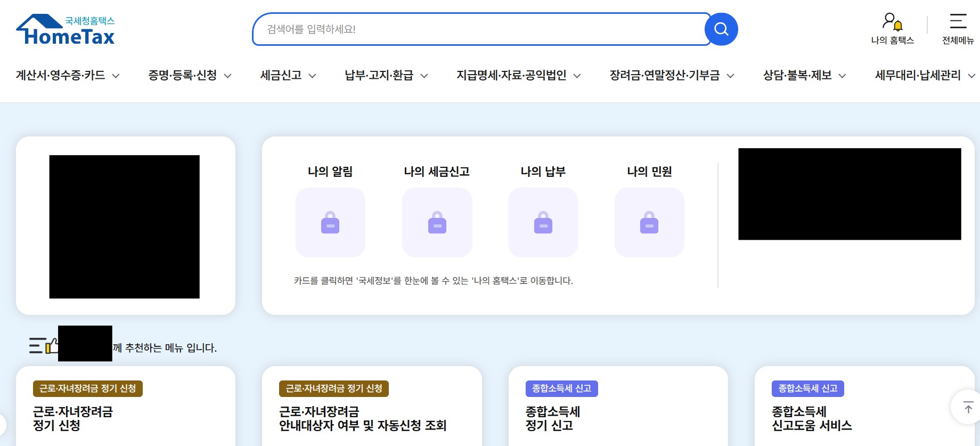980x446 pixels.
Task: Click the 나의 세금신고 heading
Action: click(x=437, y=172)
